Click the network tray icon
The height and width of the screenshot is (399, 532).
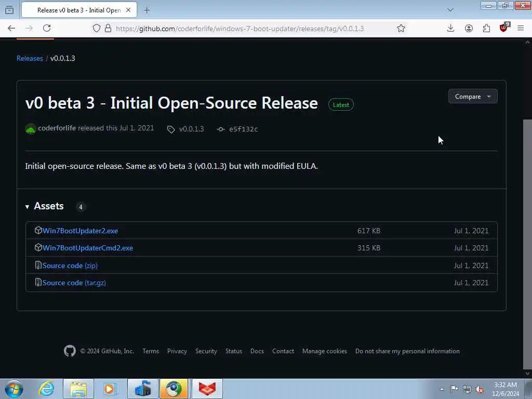coord(467,389)
